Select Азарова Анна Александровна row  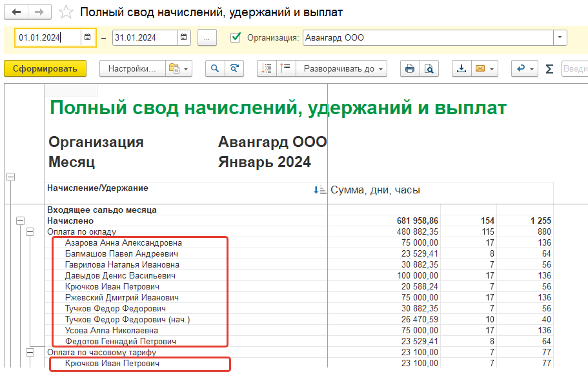click(123, 243)
